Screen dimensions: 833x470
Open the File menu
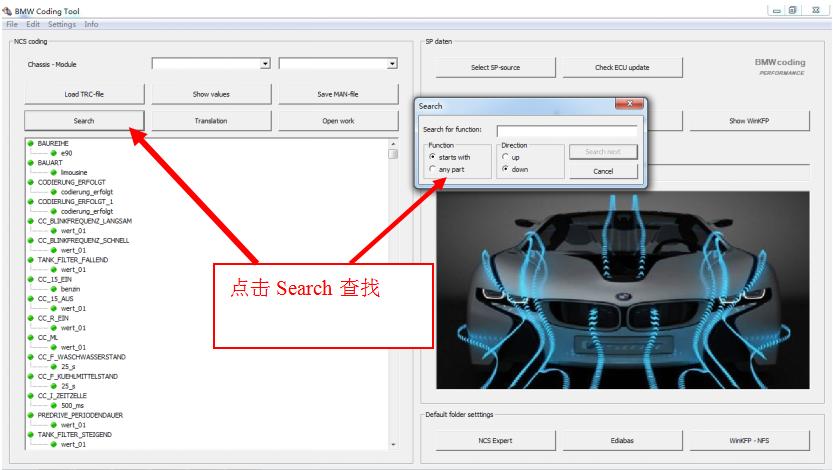(12, 24)
